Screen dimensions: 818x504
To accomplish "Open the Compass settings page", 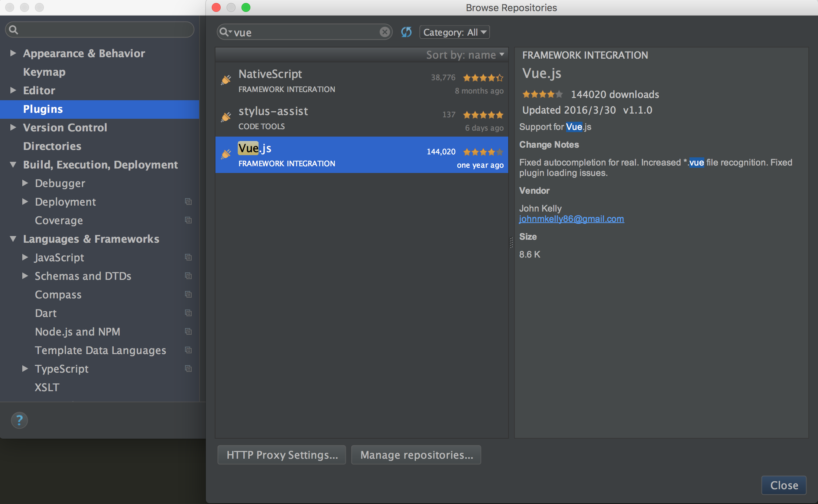I will (x=100, y=295).
